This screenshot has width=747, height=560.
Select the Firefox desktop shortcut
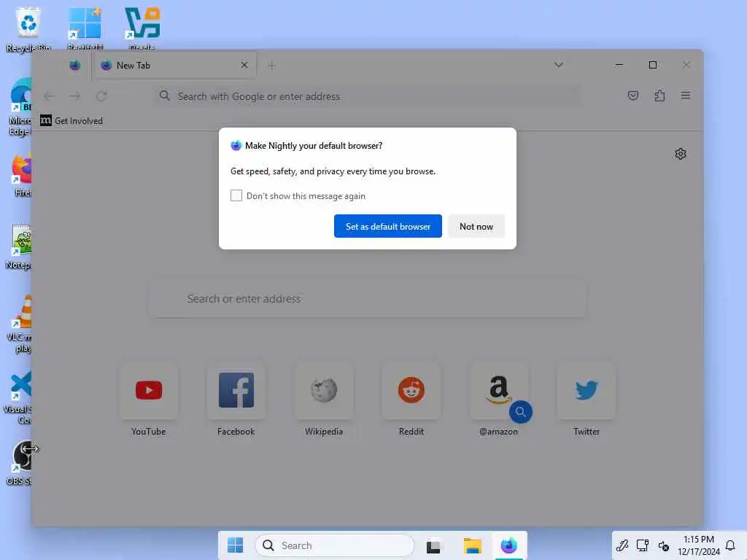point(21,176)
